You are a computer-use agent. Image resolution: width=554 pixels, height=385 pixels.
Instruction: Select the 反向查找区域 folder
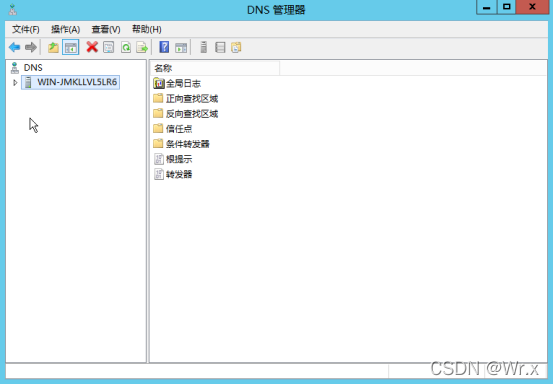186,114
